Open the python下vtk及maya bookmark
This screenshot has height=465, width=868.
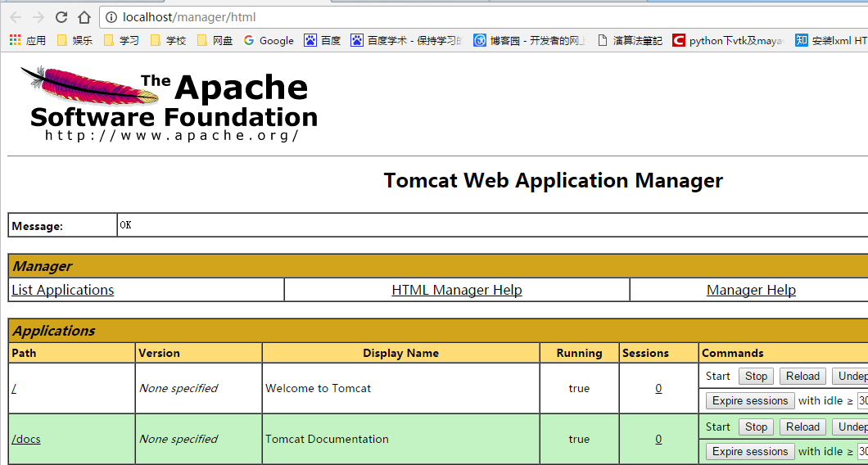point(728,40)
